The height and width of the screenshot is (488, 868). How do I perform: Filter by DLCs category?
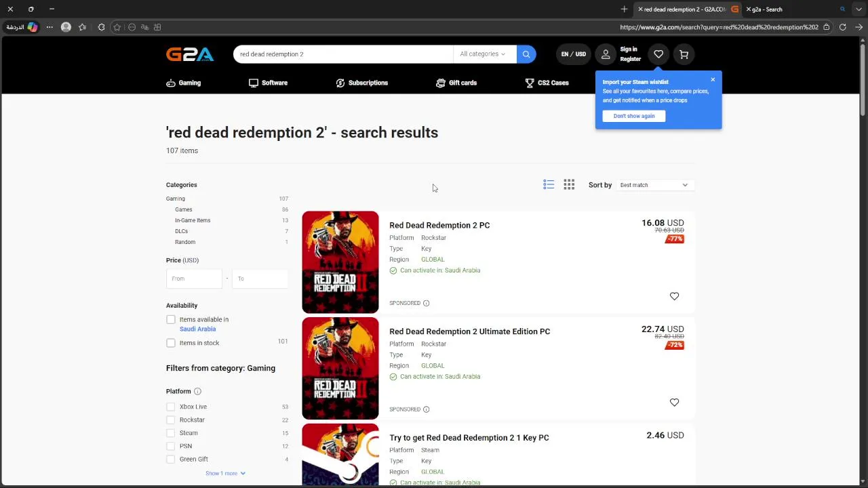[181, 231]
